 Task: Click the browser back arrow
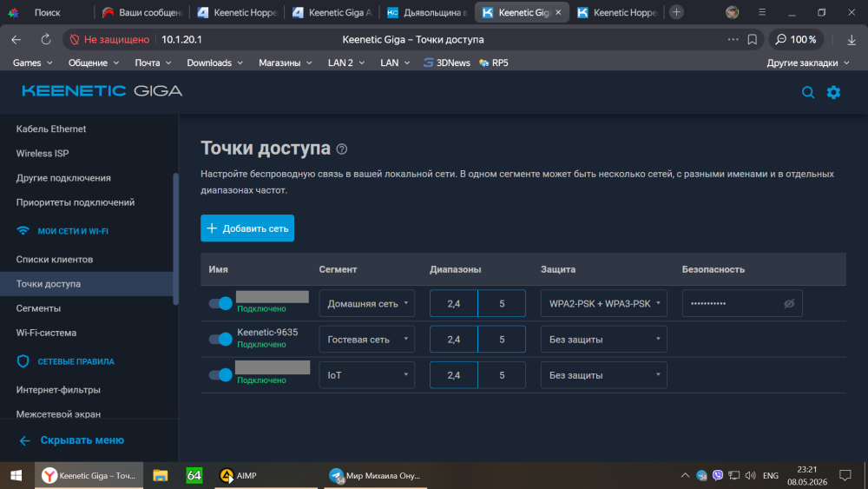point(16,39)
